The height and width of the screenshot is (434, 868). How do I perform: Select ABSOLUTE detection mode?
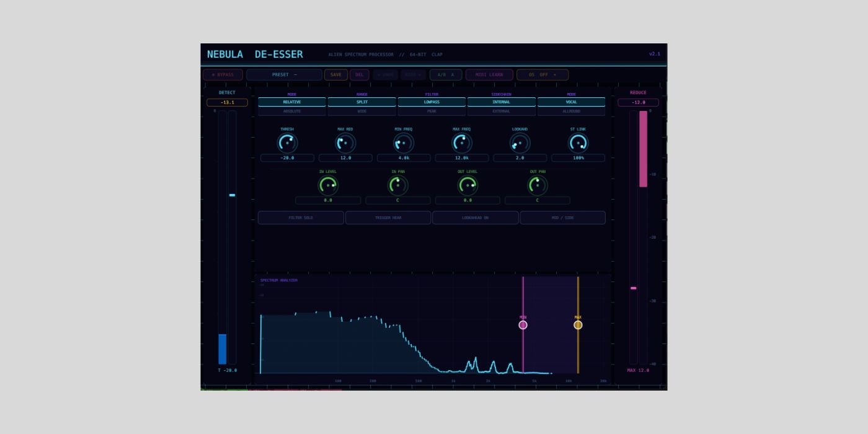click(292, 112)
